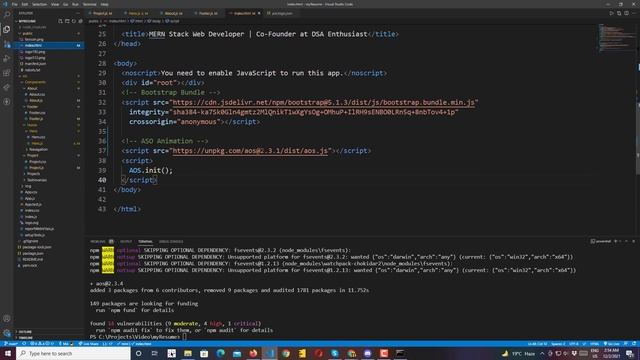Switch to the PROBLEMS panel tab
Screen dimensions: 640x360
click(x=98, y=242)
